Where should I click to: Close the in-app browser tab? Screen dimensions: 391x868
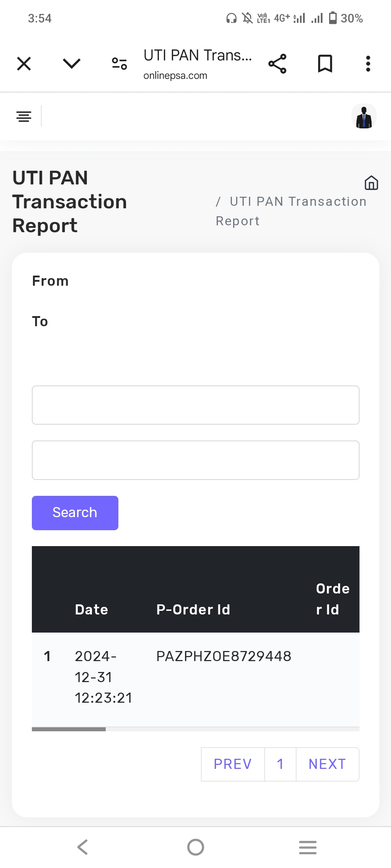pos(24,64)
